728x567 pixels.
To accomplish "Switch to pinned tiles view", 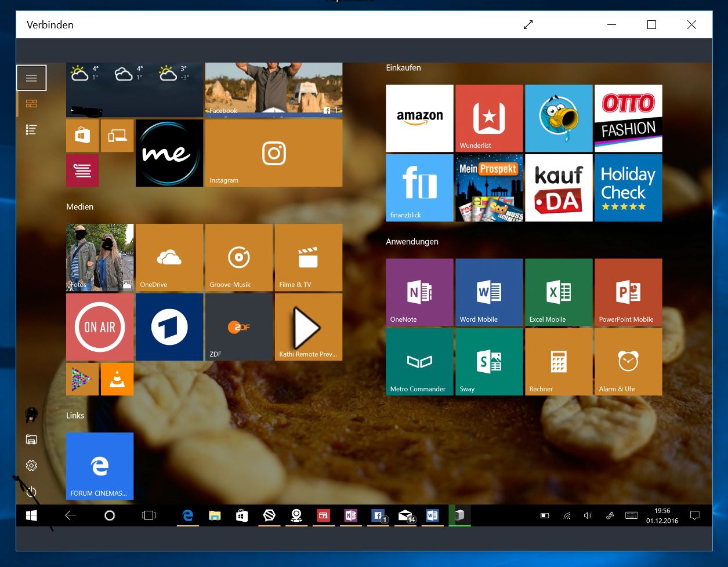I will (x=31, y=104).
